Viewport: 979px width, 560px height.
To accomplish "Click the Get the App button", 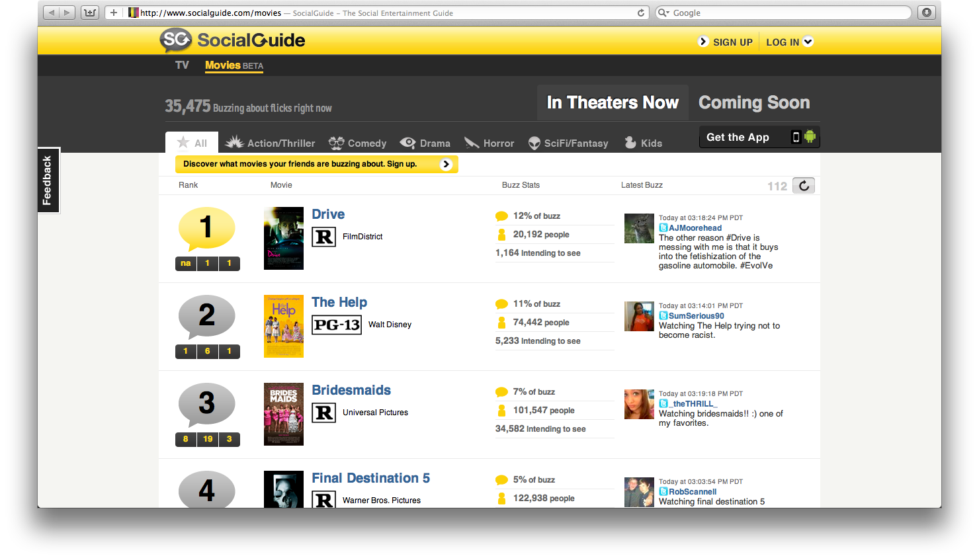I will pos(759,137).
